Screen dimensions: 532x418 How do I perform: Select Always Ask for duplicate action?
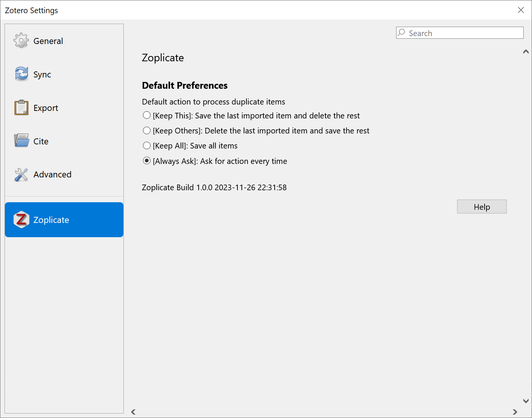click(x=147, y=161)
